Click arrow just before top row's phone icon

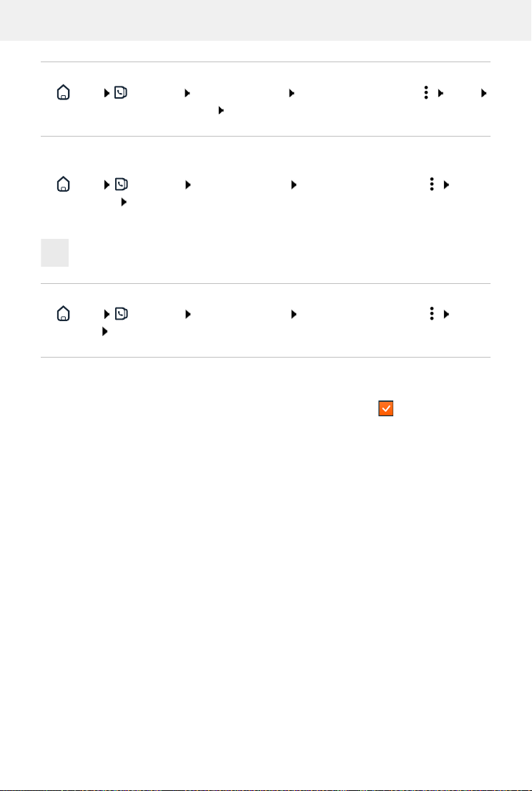(x=107, y=93)
